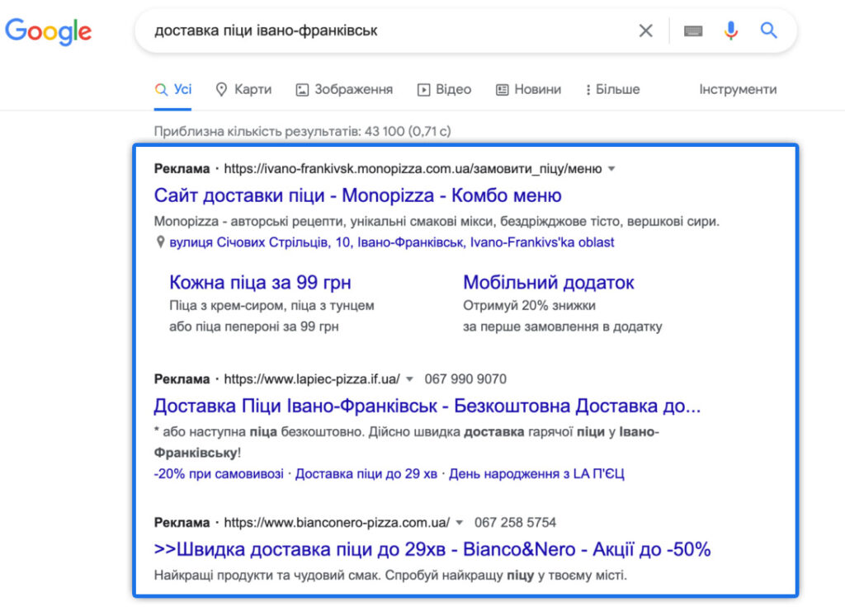Click the newspaper icon on Новини
Viewport: 845px width, 616px height.
click(502, 90)
